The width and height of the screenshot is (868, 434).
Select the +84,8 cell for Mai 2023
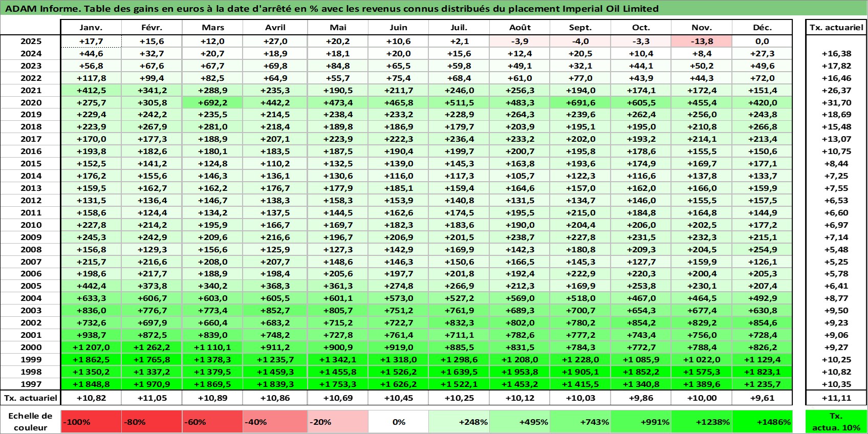coord(338,66)
